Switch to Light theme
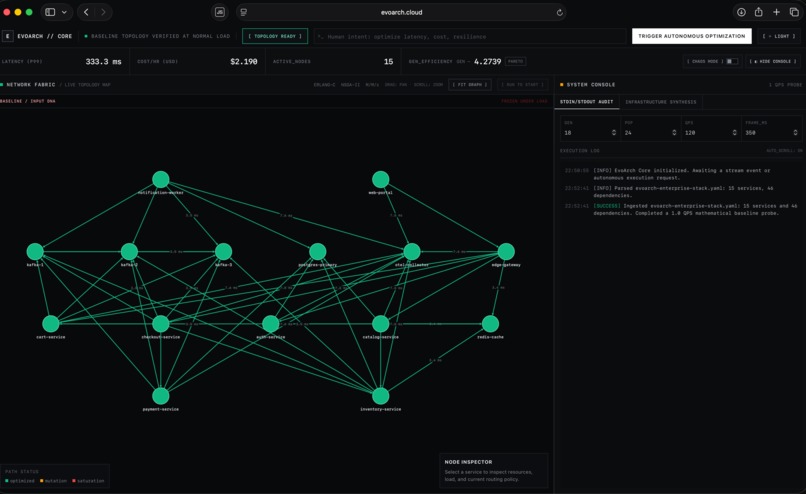The height and width of the screenshot is (494, 806). [x=779, y=36]
